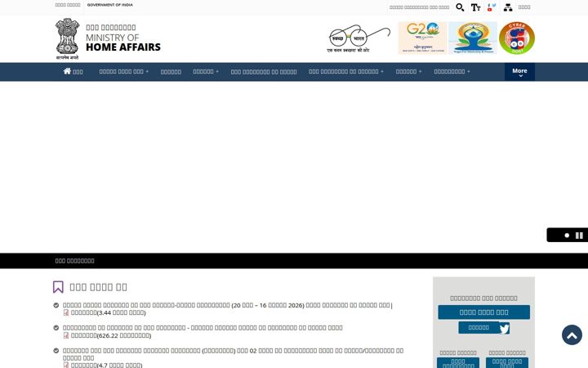The width and height of the screenshot is (588, 368).
Task: Open the G20 logo banner
Action: tap(423, 38)
